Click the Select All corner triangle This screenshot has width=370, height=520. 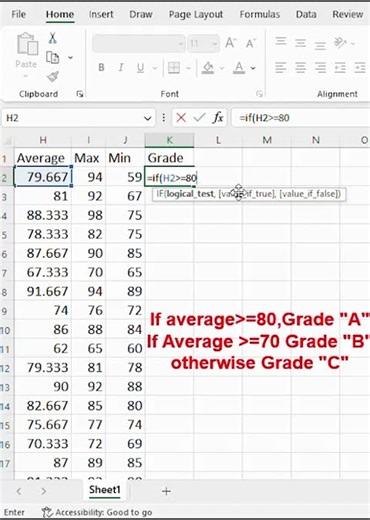click(x=7, y=140)
